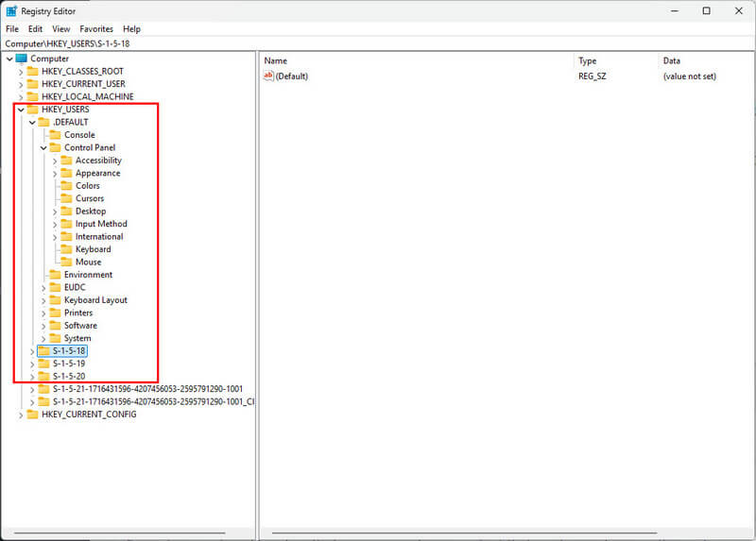The image size is (756, 541).
Task: Click the tree pane horizontal scrollbar
Action: point(120,533)
